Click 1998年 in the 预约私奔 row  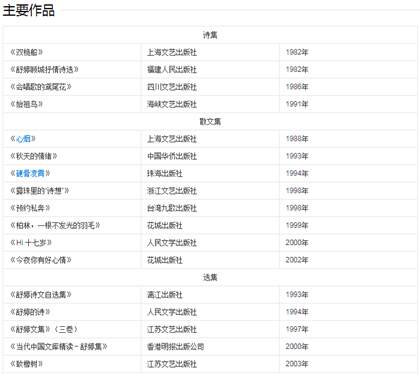click(x=297, y=208)
